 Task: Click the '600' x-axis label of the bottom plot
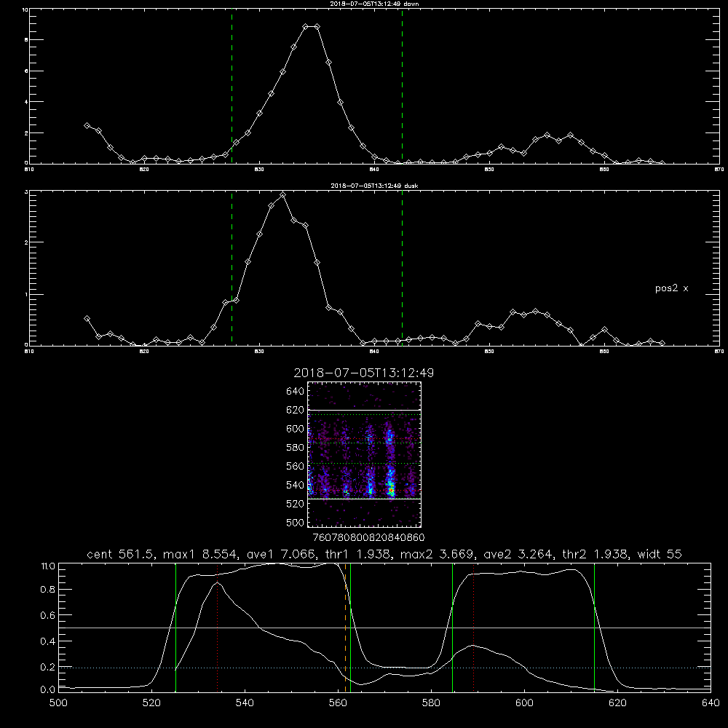click(x=525, y=703)
